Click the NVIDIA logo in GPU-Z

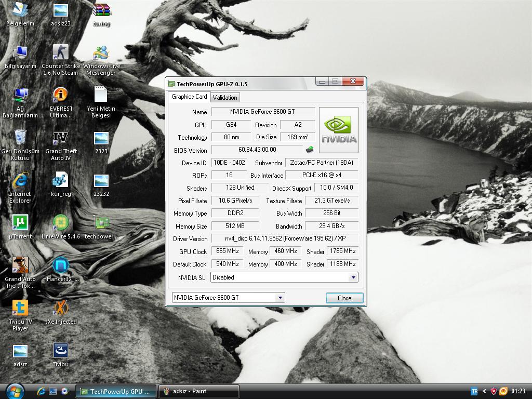(x=339, y=130)
